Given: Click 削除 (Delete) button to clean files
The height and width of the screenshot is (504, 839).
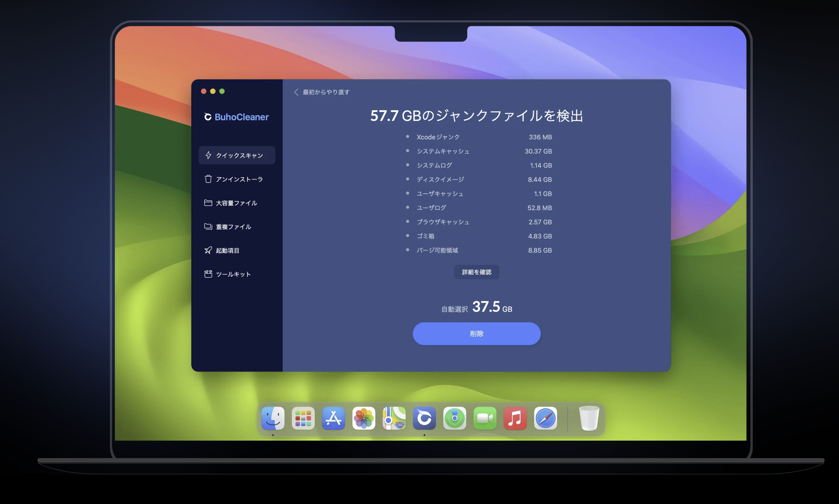Looking at the screenshot, I should (477, 334).
